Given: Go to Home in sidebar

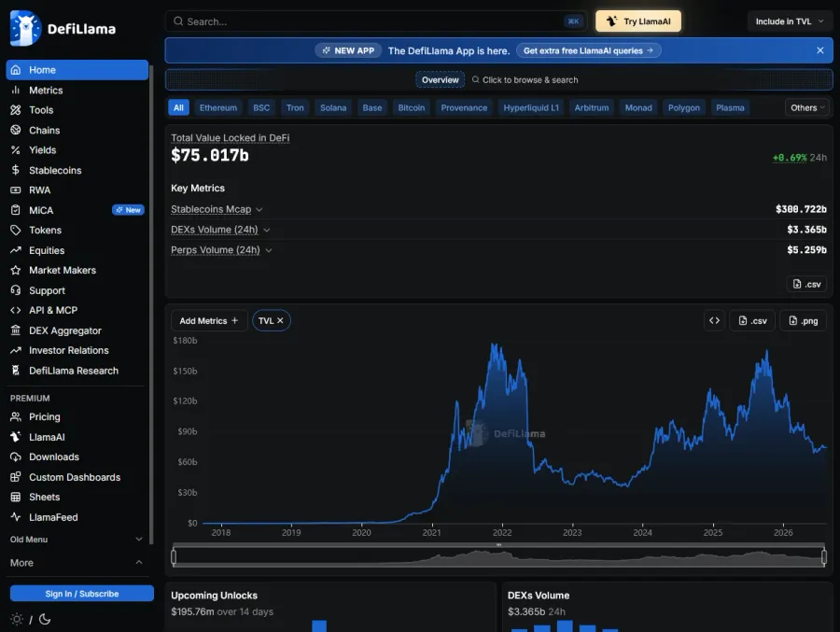Looking at the screenshot, I should [77, 70].
